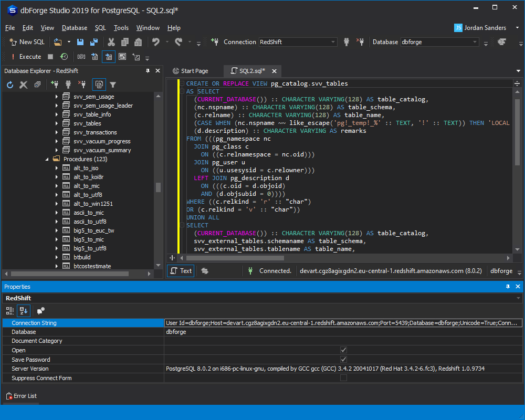Pin the Database Explorer panel
This screenshot has width=525, height=420.
[x=148, y=71]
